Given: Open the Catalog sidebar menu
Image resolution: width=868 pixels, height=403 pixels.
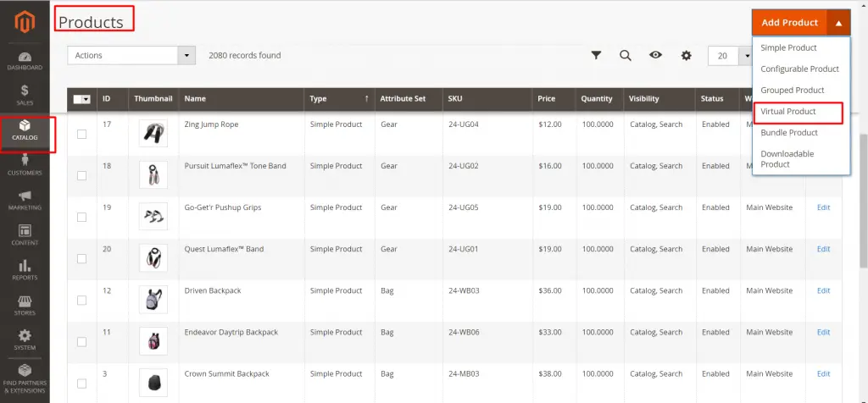Looking at the screenshot, I should point(25,130).
